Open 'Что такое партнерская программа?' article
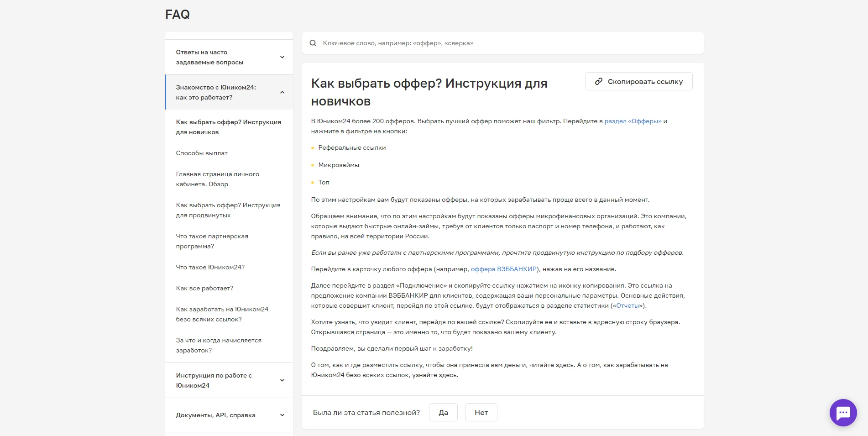This screenshot has width=868, height=436. [x=212, y=241]
